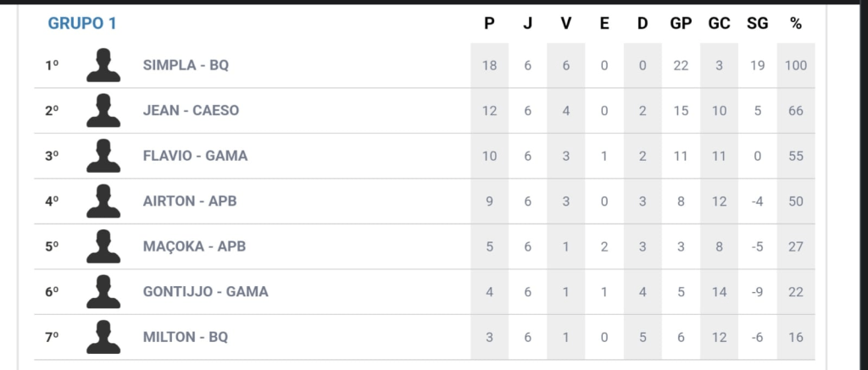The width and height of the screenshot is (868, 370).
Task: Click the P points column header
Action: coord(489,24)
